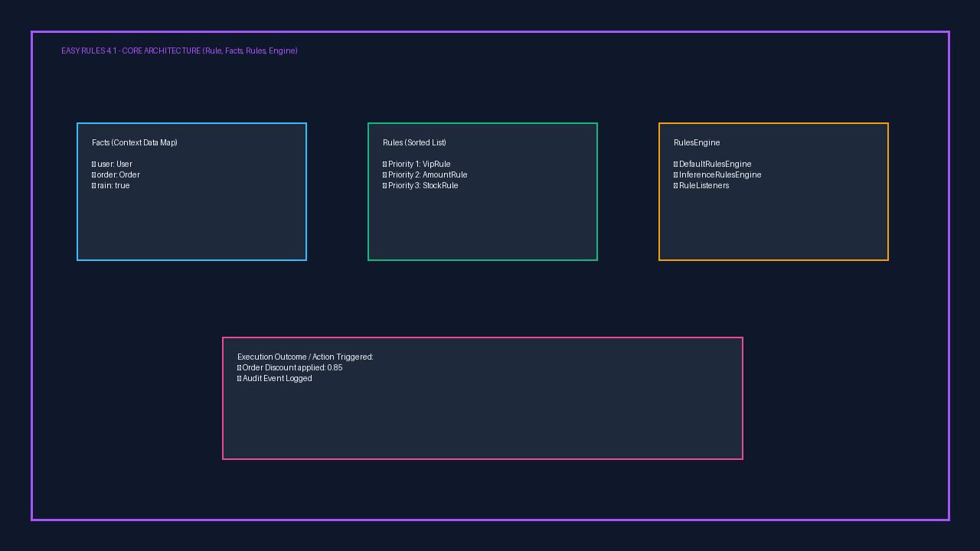Click the bullet icon before Audit Event Logged

click(239, 378)
